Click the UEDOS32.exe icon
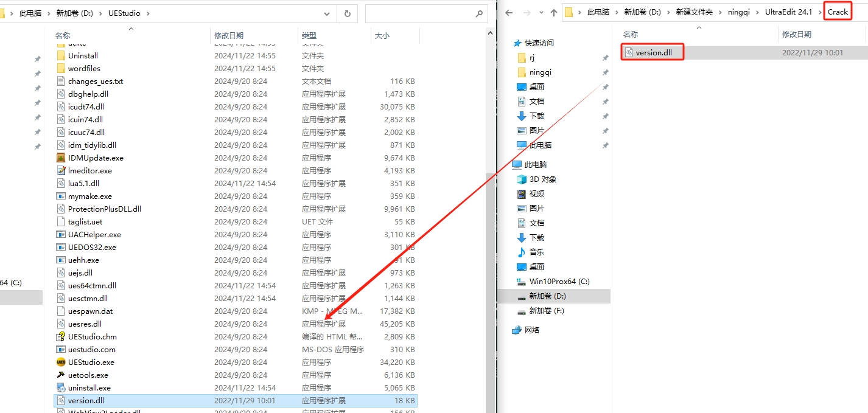The image size is (868, 413). tap(60, 247)
